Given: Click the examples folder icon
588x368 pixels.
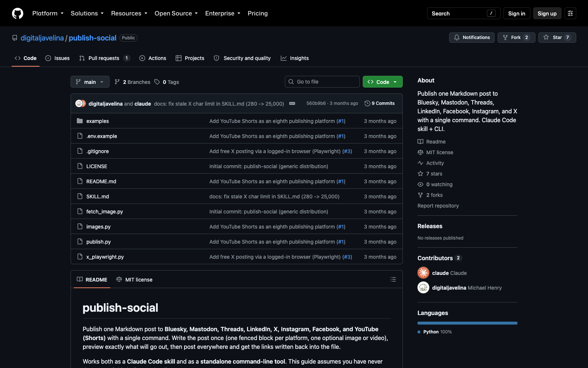Looking at the screenshot, I should pos(80,121).
